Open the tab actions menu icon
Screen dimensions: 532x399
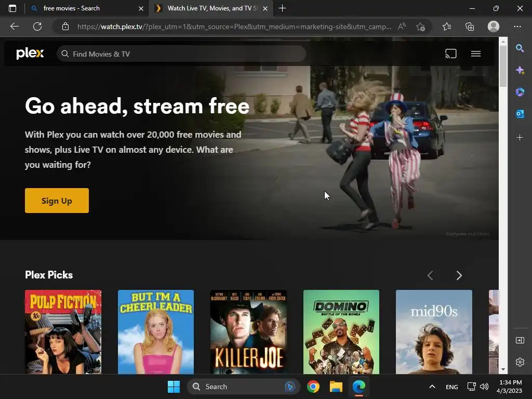point(12,8)
